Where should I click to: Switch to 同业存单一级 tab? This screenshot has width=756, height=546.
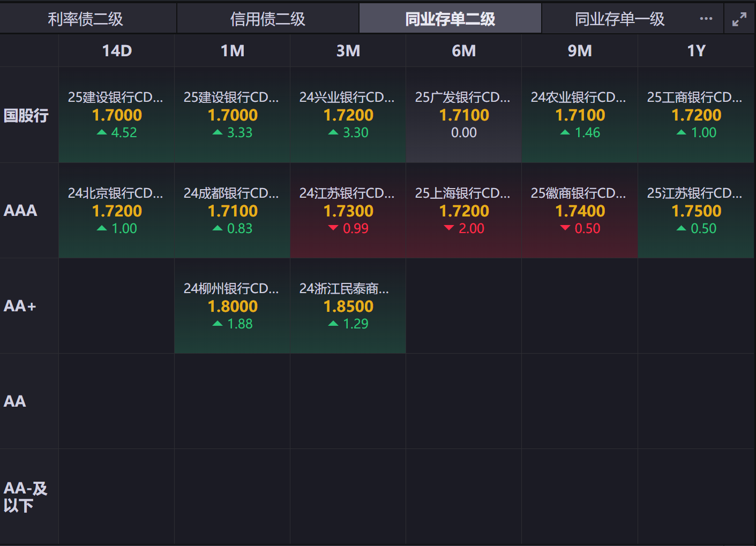[x=620, y=19]
